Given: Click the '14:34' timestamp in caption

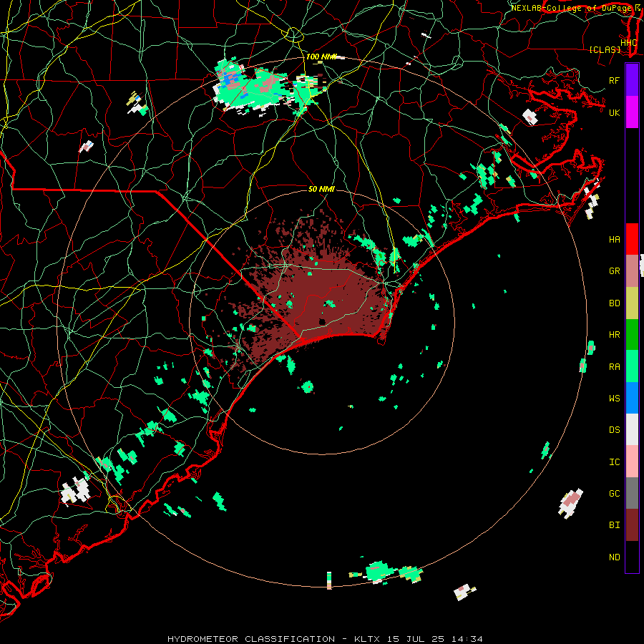Looking at the screenshot, I should coord(467,639).
